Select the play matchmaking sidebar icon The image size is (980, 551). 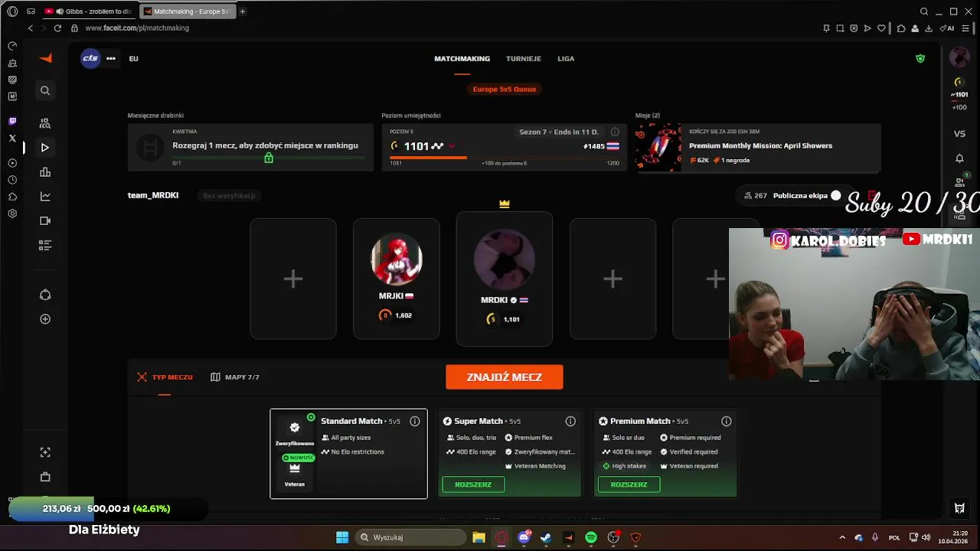45,148
